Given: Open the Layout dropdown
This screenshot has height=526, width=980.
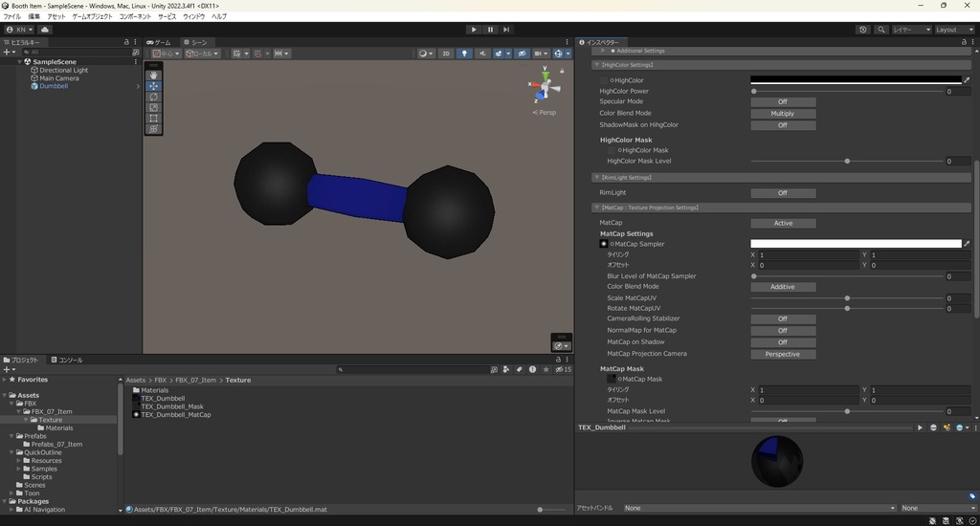Looking at the screenshot, I should pos(954,30).
